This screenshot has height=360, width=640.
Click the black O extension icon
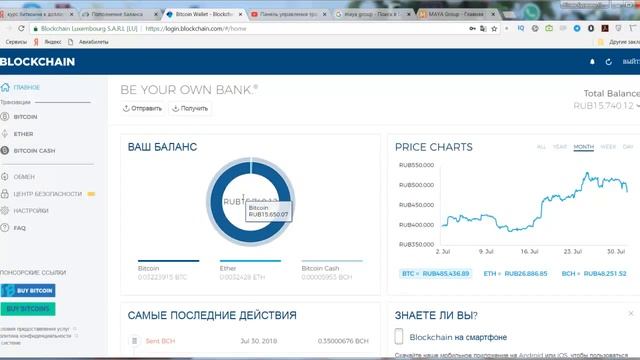591,28
